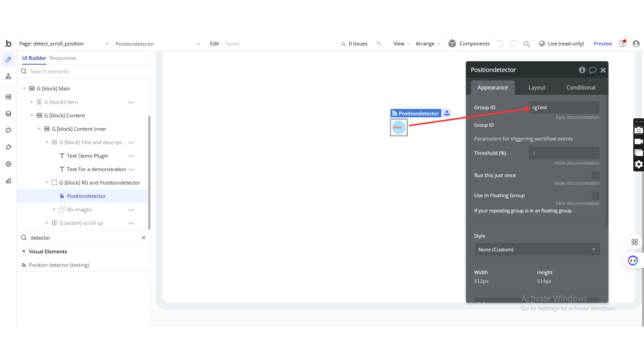This screenshot has width=644, height=363.
Task: Open the Design tab pencil icon
Action: pyautogui.click(x=8, y=60)
